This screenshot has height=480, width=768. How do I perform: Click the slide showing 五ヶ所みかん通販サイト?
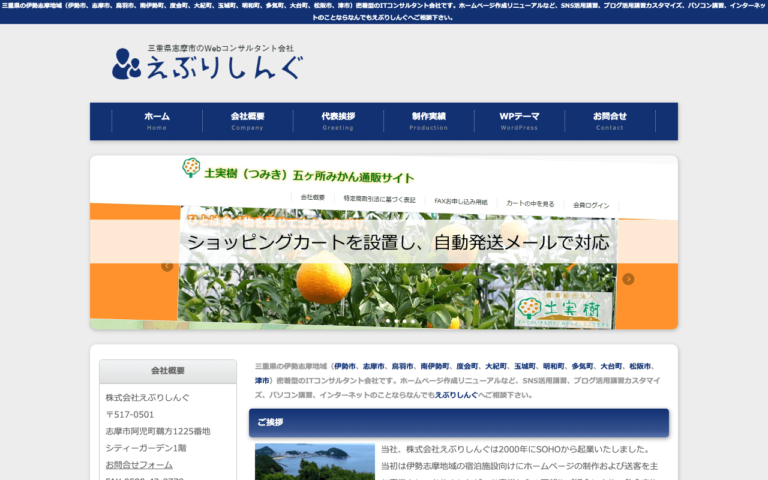pyautogui.click(x=384, y=242)
